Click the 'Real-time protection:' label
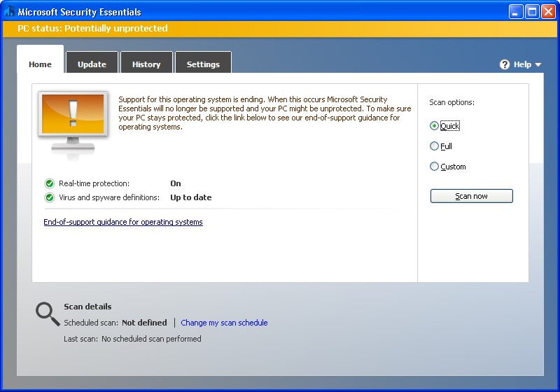 coord(94,183)
